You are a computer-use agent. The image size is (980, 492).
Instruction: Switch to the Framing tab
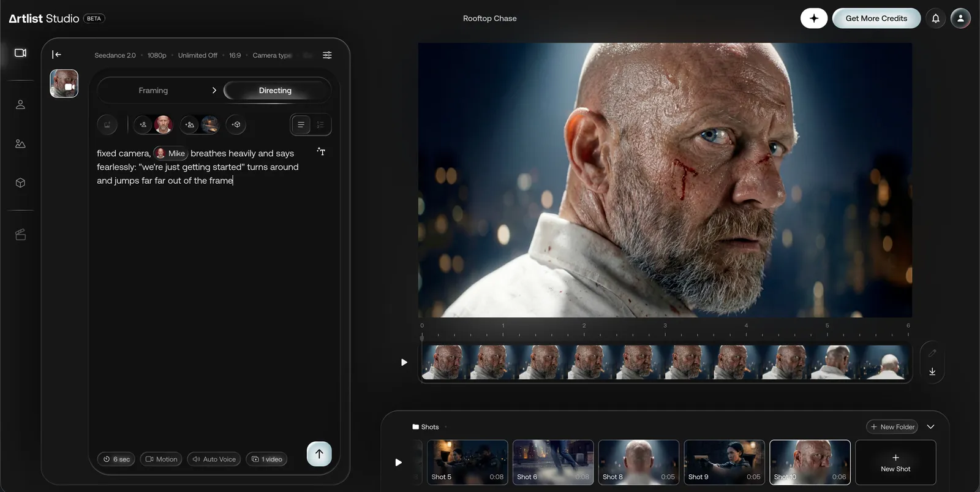153,90
